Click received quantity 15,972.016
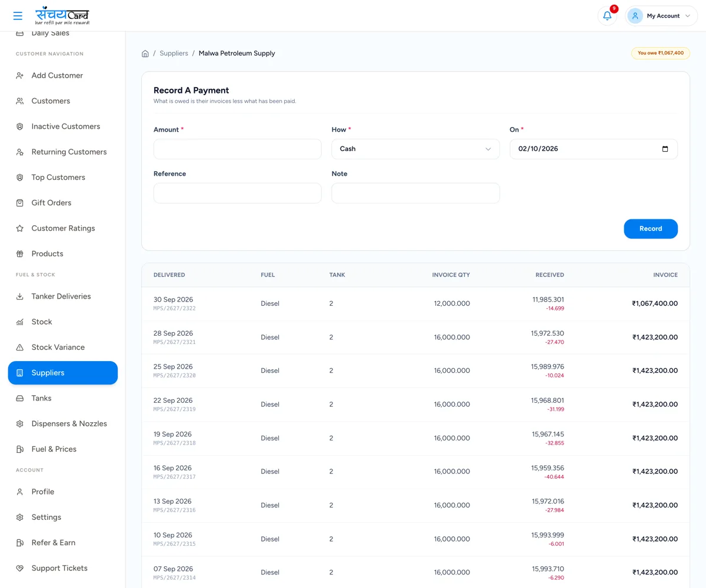This screenshot has height=588, width=706. point(548,502)
